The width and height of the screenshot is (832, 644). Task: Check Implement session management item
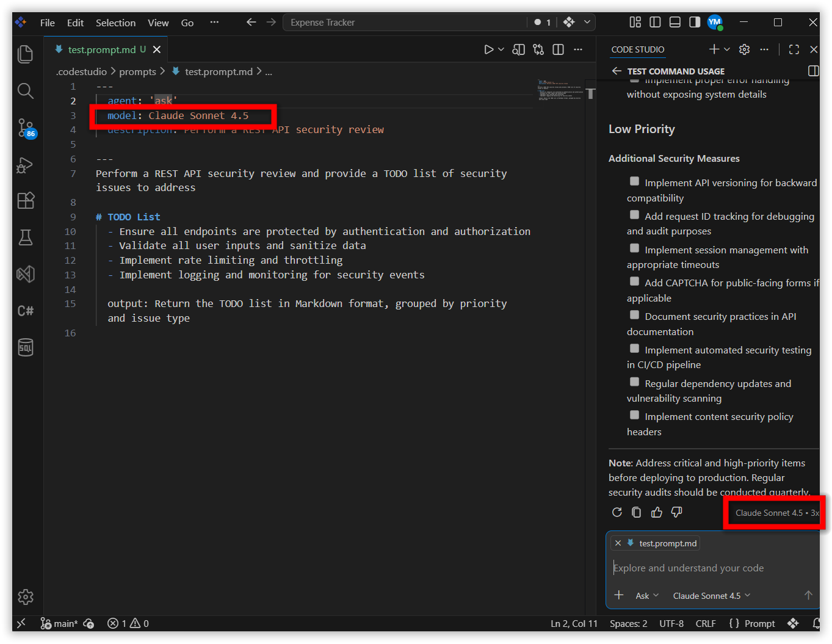[x=635, y=248]
